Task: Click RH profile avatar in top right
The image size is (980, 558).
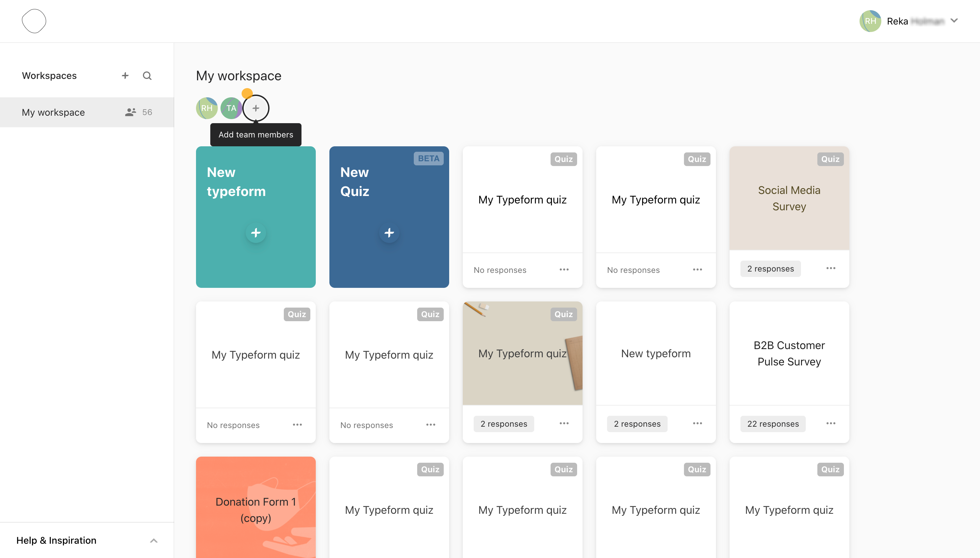Action: [870, 21]
